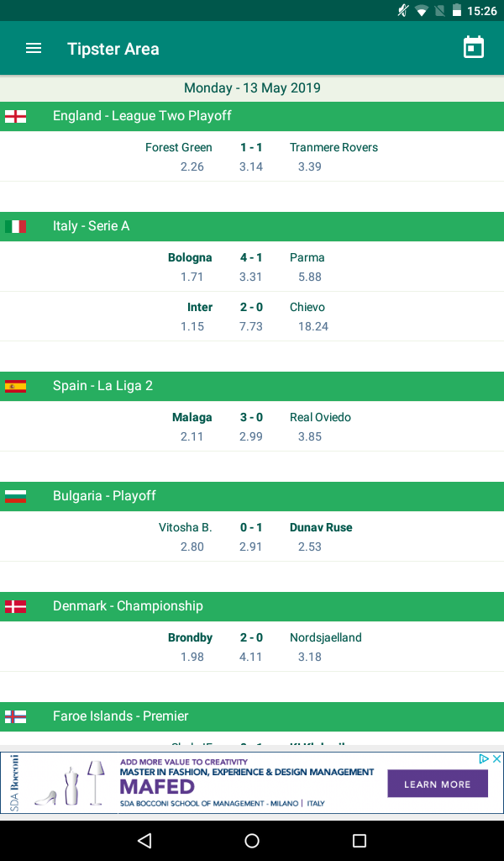This screenshot has height=861, width=504.
Task: Click the Learn More ad button
Action: click(437, 784)
